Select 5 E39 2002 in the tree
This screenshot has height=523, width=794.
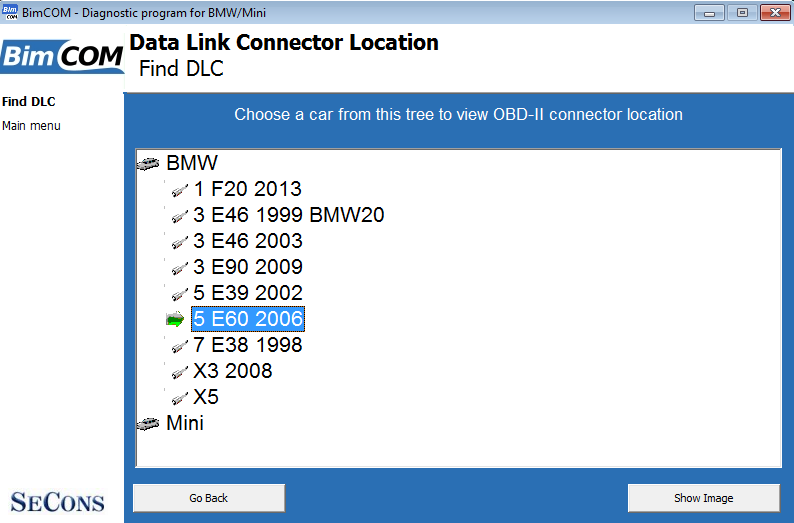click(x=248, y=293)
